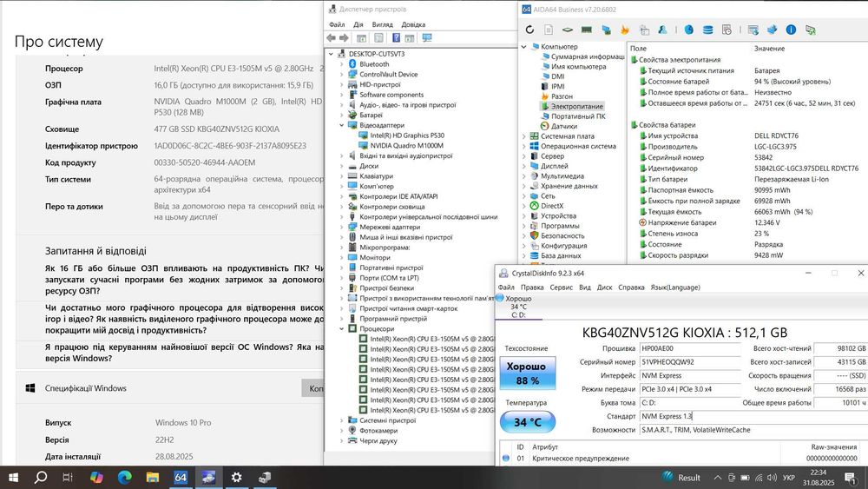Viewport: 868px width, 489px height.
Task: Select NVIDIA Quadro M1000M in Device Manager
Action: tap(407, 146)
